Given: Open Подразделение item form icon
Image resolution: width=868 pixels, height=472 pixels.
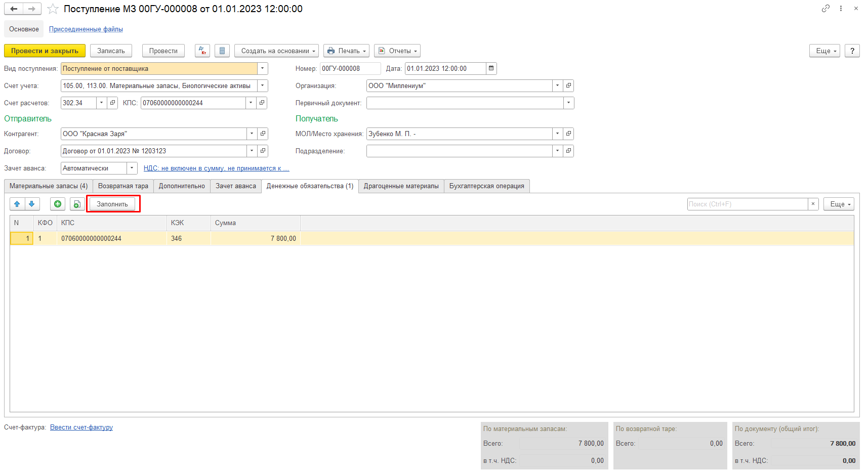Looking at the screenshot, I should point(568,151).
